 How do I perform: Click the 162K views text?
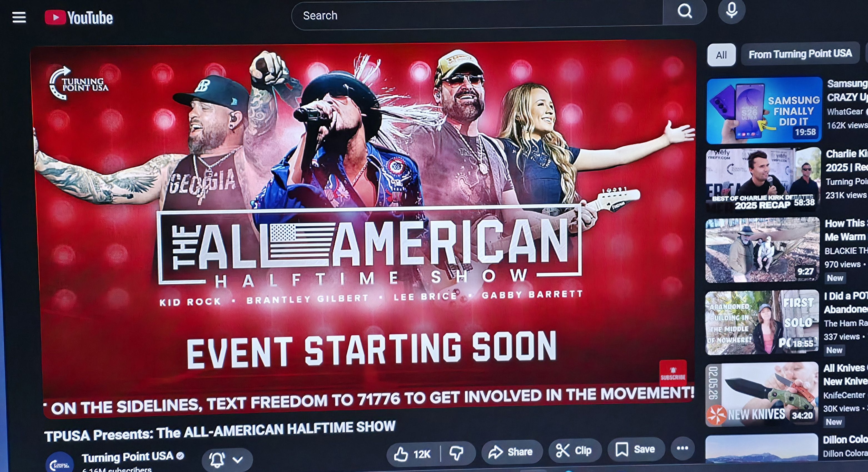click(847, 125)
